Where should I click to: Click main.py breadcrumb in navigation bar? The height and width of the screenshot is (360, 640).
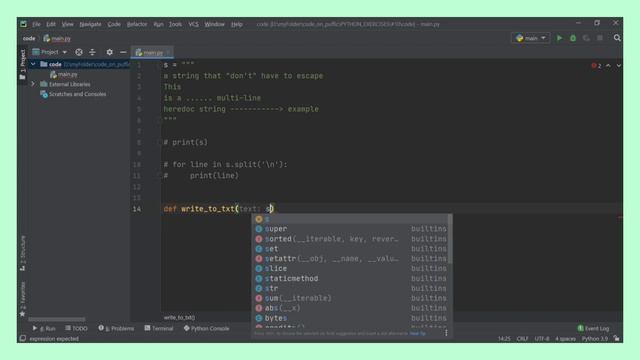coord(57,38)
